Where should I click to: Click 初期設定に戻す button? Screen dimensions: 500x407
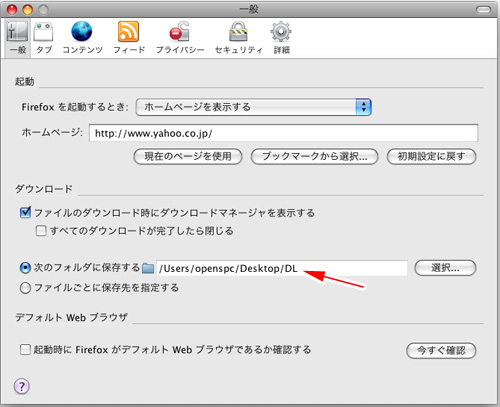pyautogui.click(x=431, y=156)
